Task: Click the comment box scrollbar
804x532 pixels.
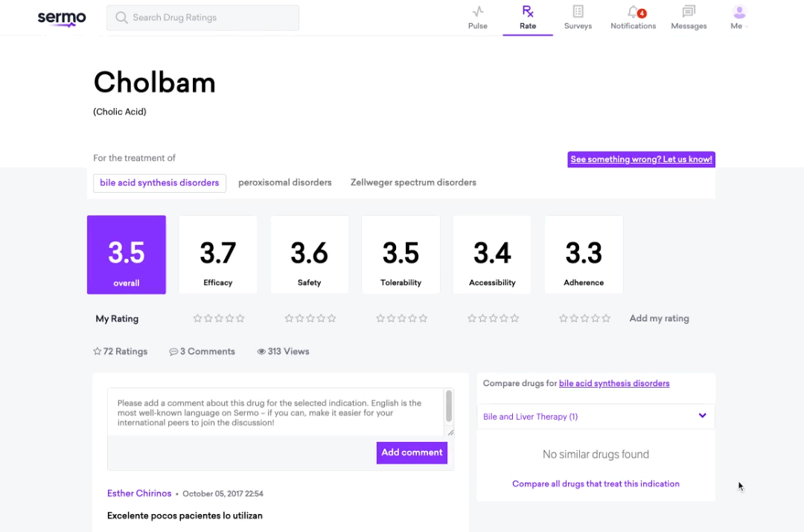Action: pos(449,406)
